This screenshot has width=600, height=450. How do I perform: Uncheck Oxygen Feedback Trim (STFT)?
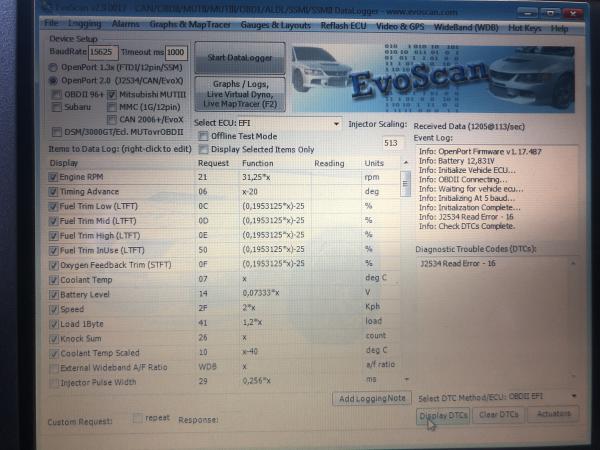(54, 265)
